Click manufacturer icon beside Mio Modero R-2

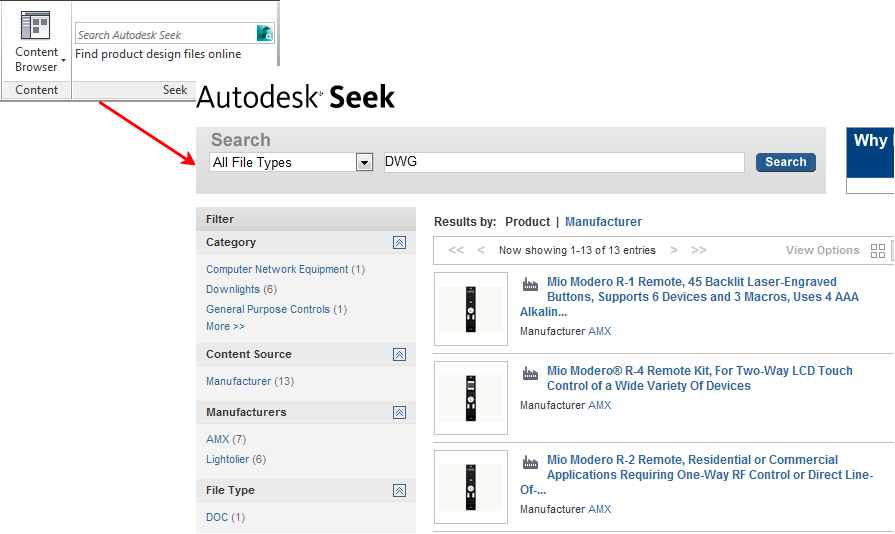(530, 462)
